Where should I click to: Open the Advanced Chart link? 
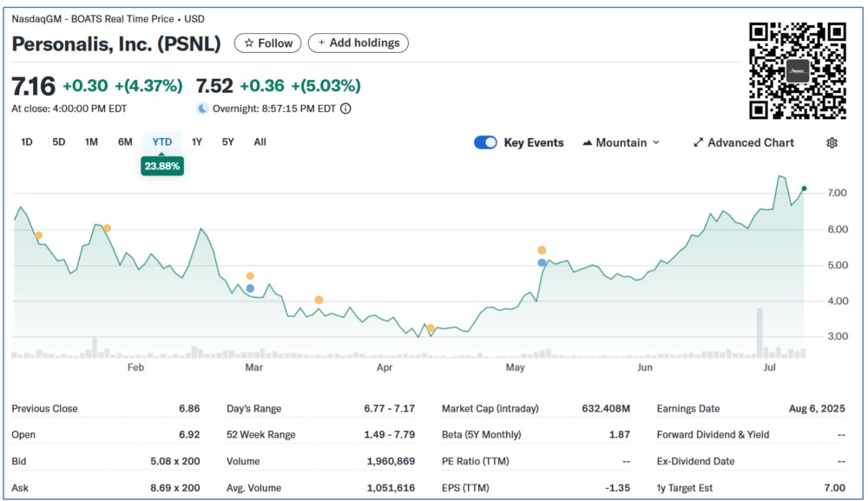tap(744, 142)
